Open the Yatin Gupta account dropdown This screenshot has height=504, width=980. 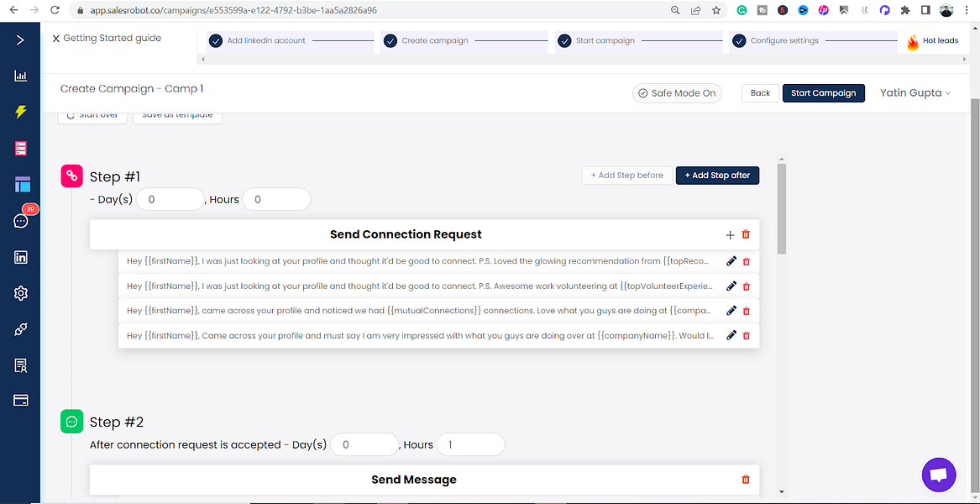[x=915, y=92]
